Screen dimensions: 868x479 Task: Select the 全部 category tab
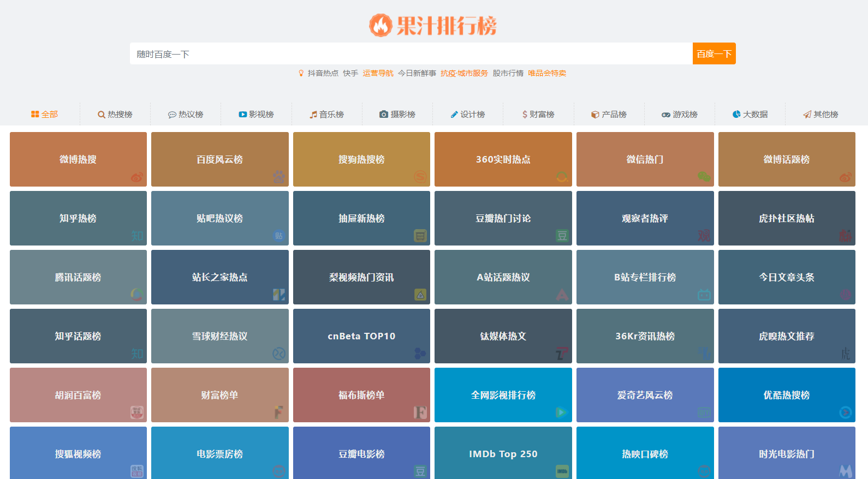coord(44,114)
